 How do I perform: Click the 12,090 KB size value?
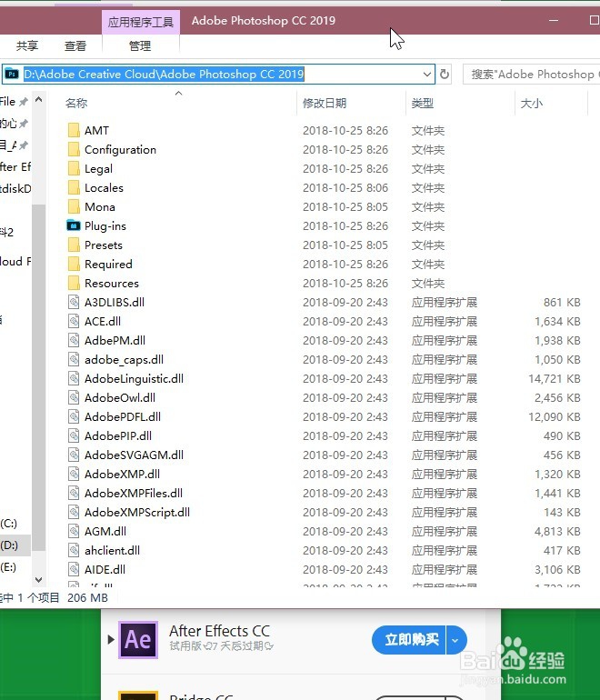(555, 417)
